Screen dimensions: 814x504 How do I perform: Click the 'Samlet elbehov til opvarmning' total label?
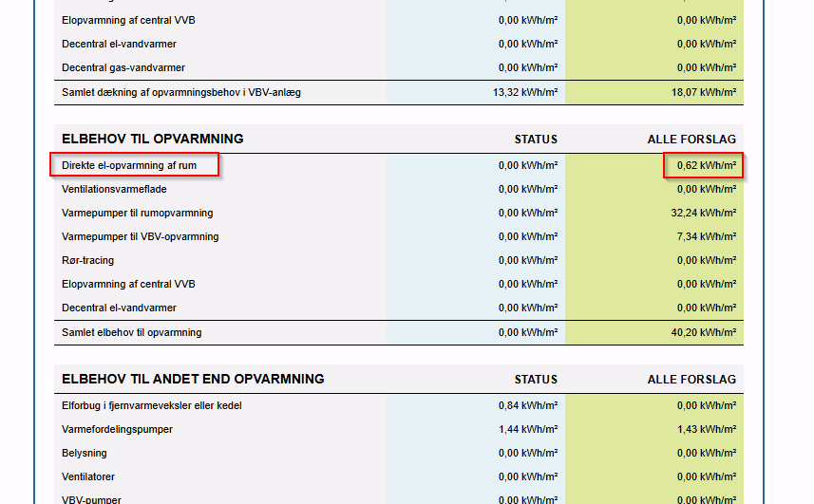coord(131,332)
